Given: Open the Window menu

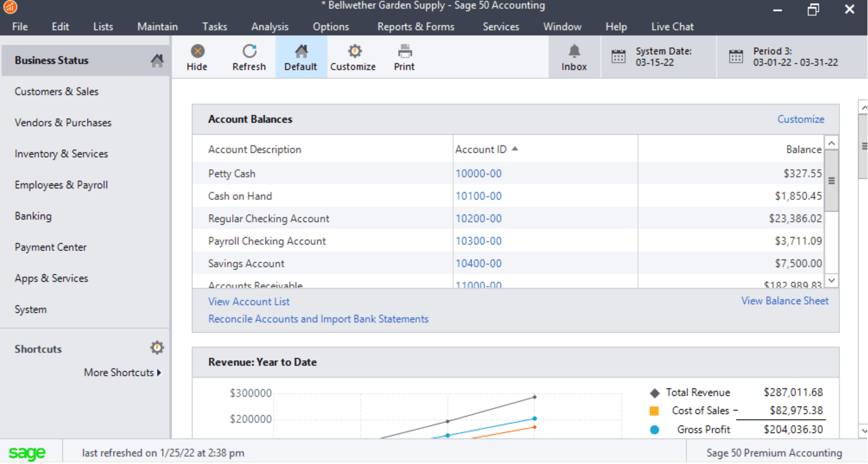Looking at the screenshot, I should tap(563, 27).
